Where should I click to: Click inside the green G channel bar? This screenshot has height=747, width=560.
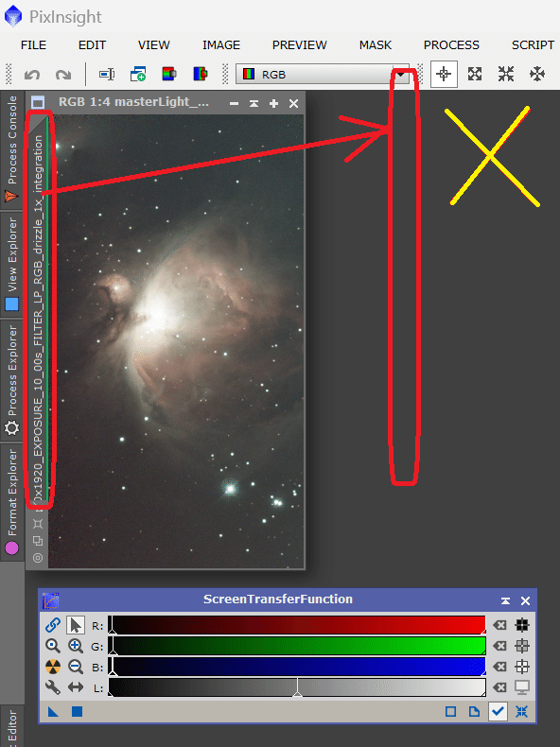pos(297,646)
